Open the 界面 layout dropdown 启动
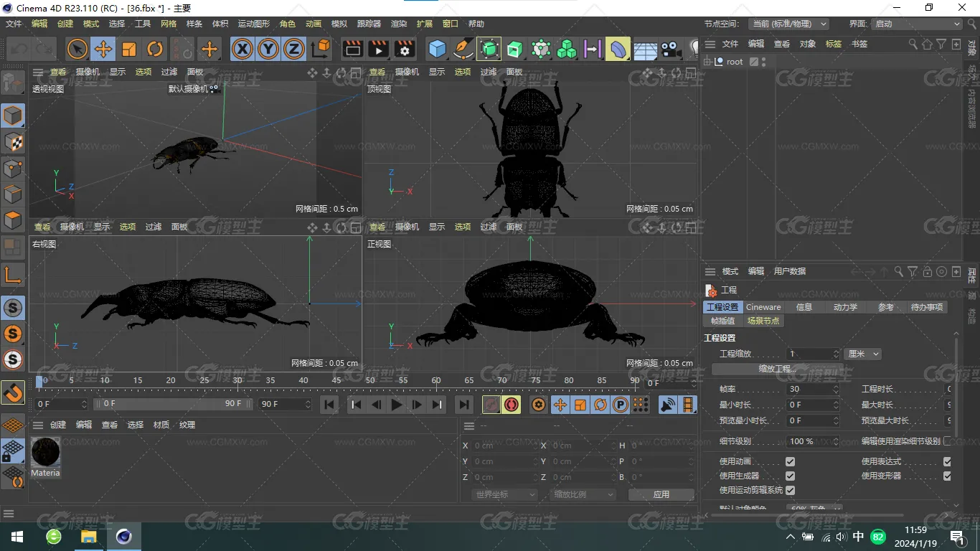The height and width of the screenshot is (551, 980). 917,24
